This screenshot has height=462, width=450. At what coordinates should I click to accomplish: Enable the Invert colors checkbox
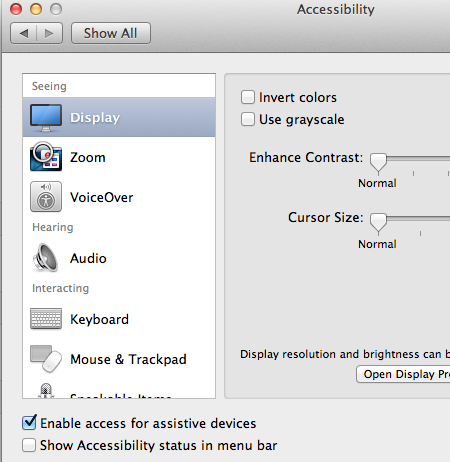coord(248,97)
